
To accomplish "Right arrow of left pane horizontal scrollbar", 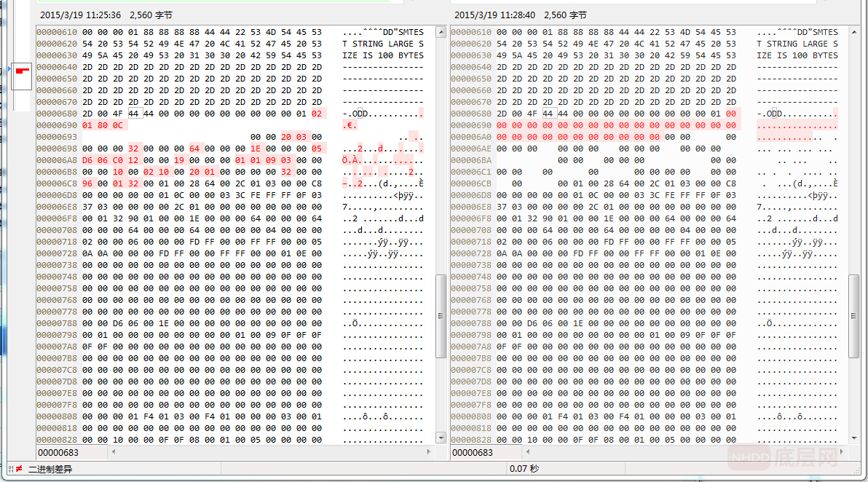I will tap(429, 452).
